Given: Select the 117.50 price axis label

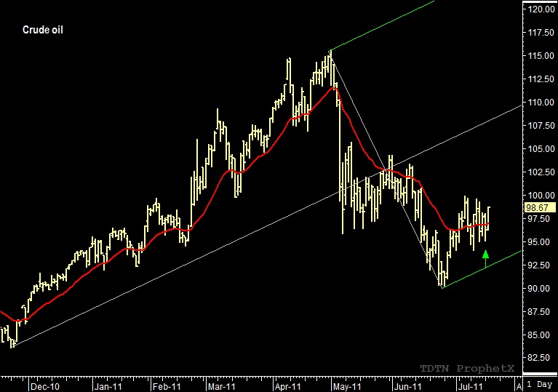Looking at the screenshot, I should (x=541, y=33).
